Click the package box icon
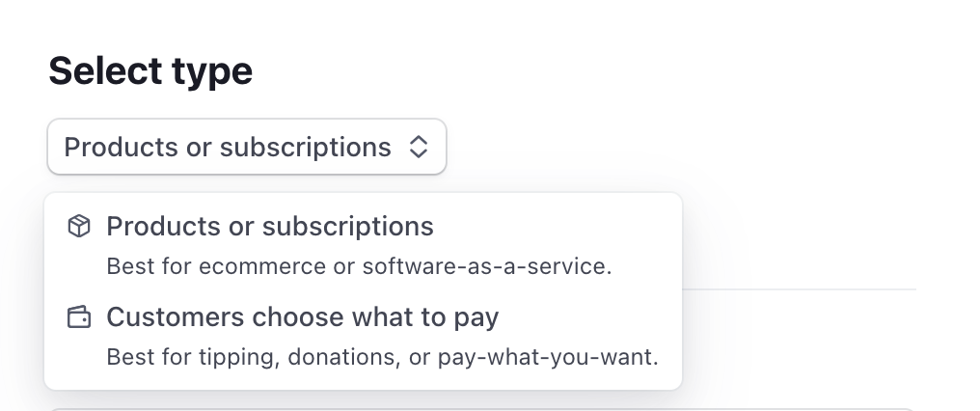The height and width of the screenshot is (411, 980). pyautogui.click(x=79, y=226)
